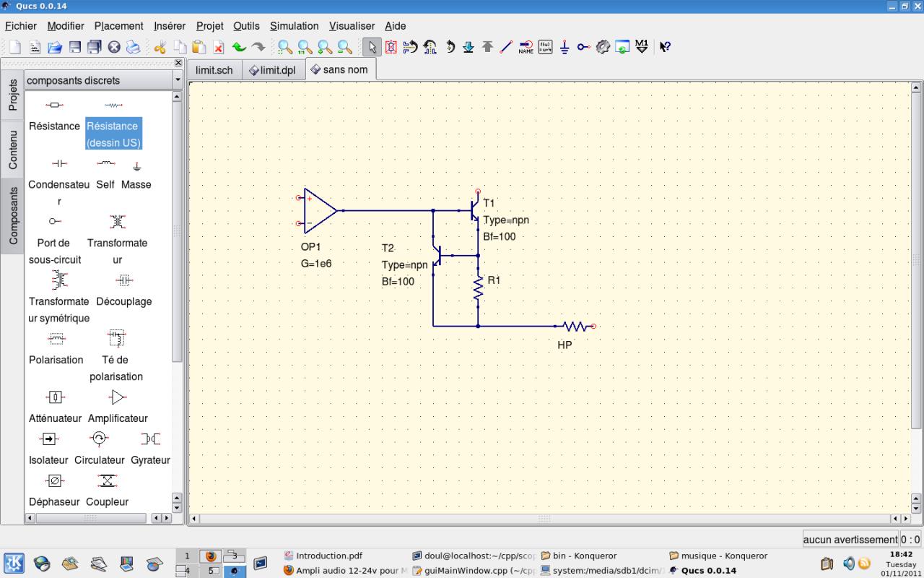
Task: Click the print document icon
Action: (133, 47)
